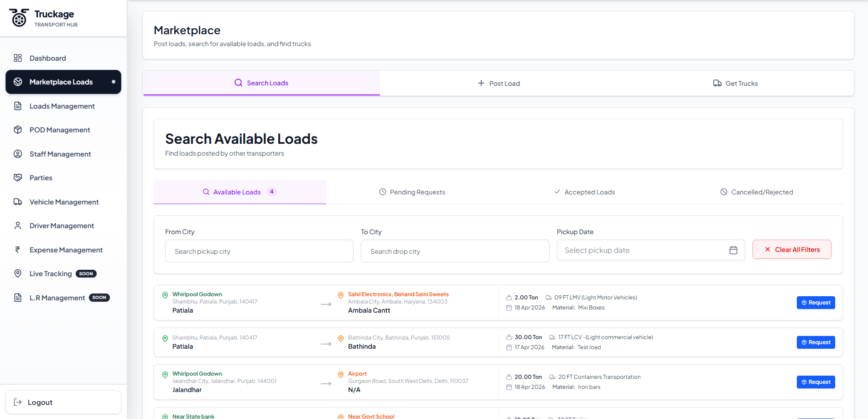Go to Driver Management

[x=63, y=225]
